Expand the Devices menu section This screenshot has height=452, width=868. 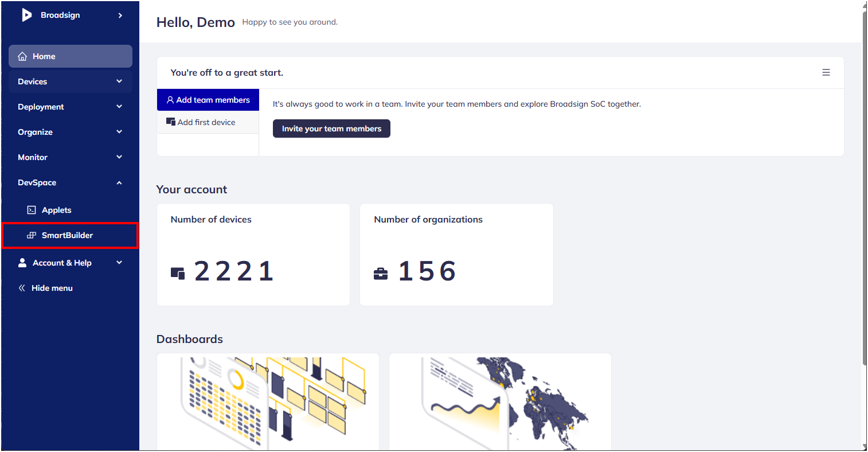(x=119, y=81)
